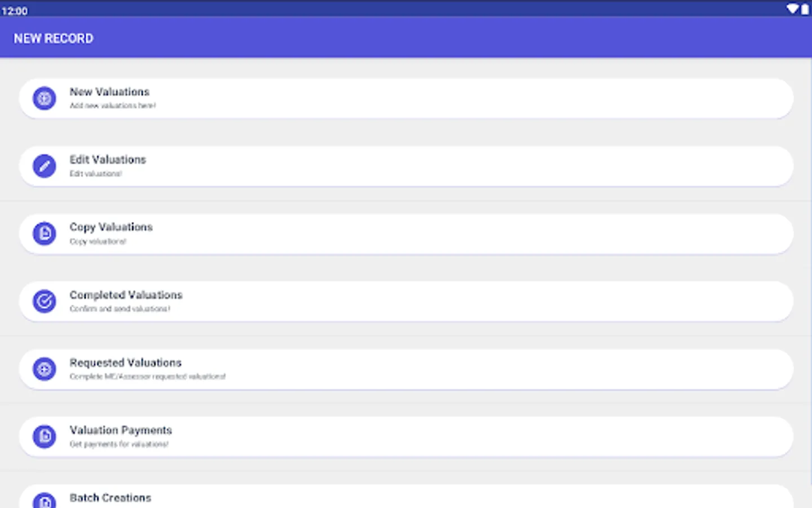Open the Valuation Payments card
The height and width of the screenshot is (508, 812).
click(406, 437)
